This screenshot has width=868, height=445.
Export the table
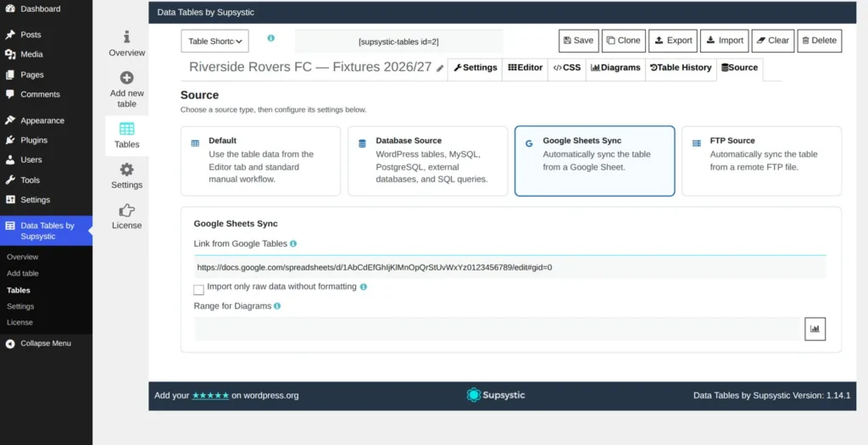[673, 41]
